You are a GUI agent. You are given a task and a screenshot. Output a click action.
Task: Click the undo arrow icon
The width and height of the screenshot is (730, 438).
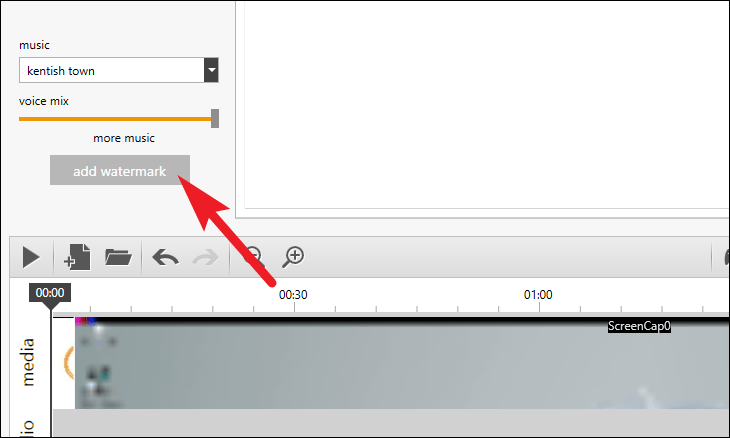[x=166, y=257]
